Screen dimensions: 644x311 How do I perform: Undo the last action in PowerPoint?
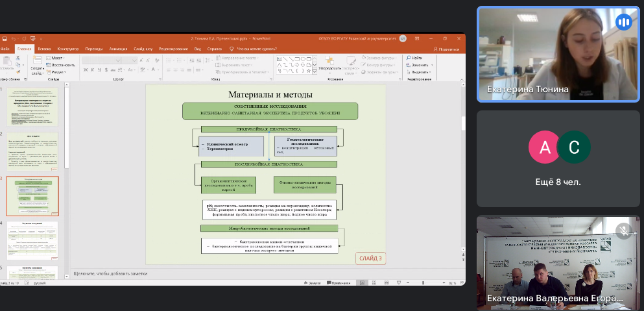click(14, 39)
